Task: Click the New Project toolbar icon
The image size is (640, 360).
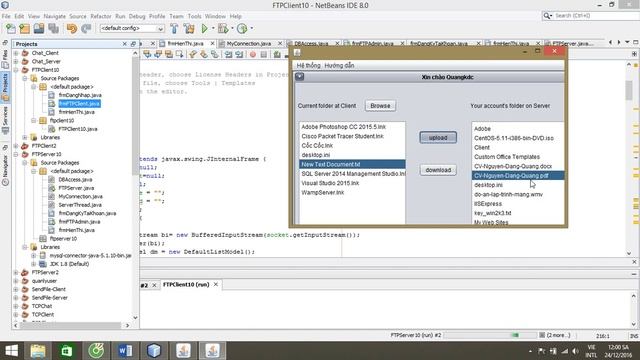Action: (x=24, y=29)
